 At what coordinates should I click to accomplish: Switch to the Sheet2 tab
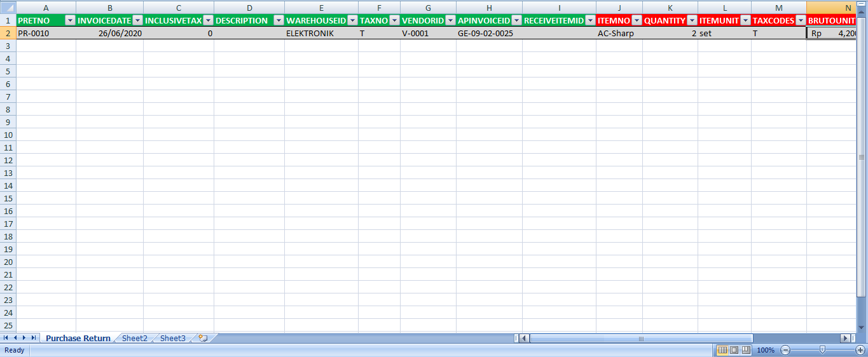pos(135,338)
